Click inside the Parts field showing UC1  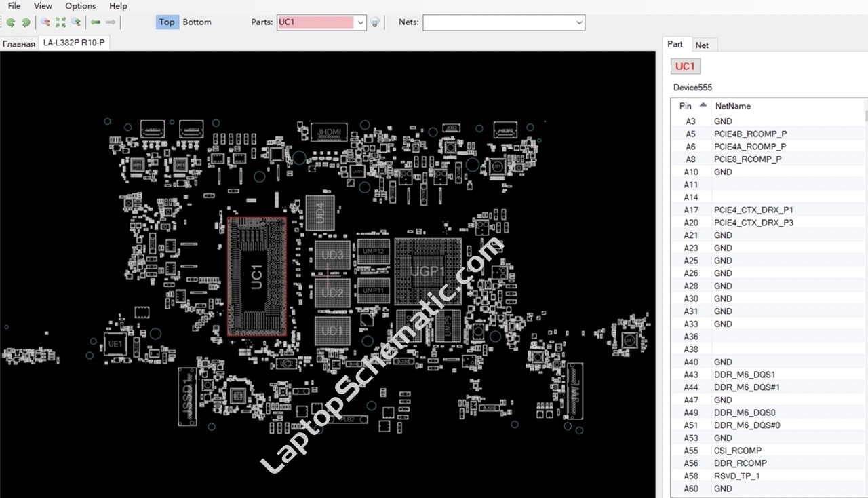315,22
